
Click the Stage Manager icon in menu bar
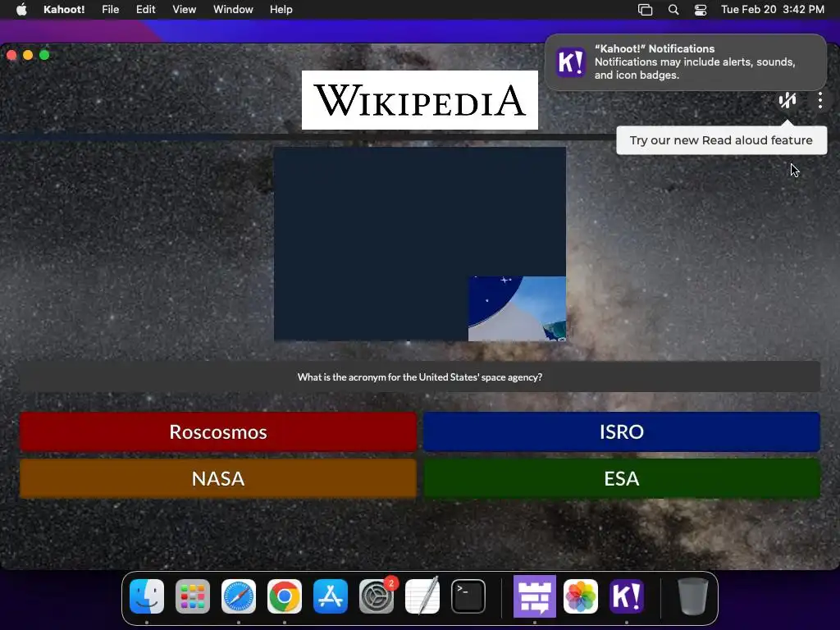point(645,10)
